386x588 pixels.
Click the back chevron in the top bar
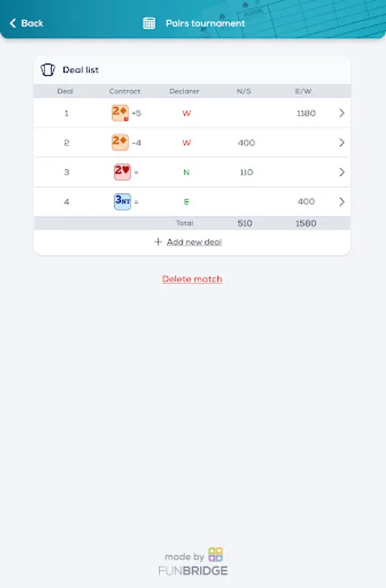[12, 22]
